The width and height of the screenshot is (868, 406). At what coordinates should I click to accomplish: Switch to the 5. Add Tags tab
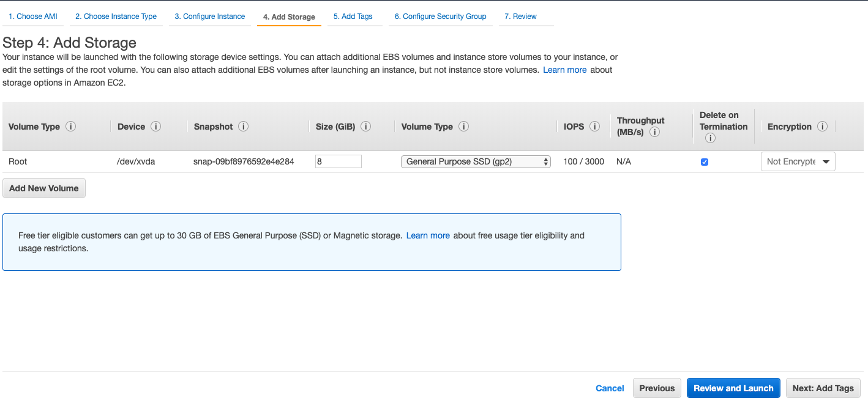353,17
